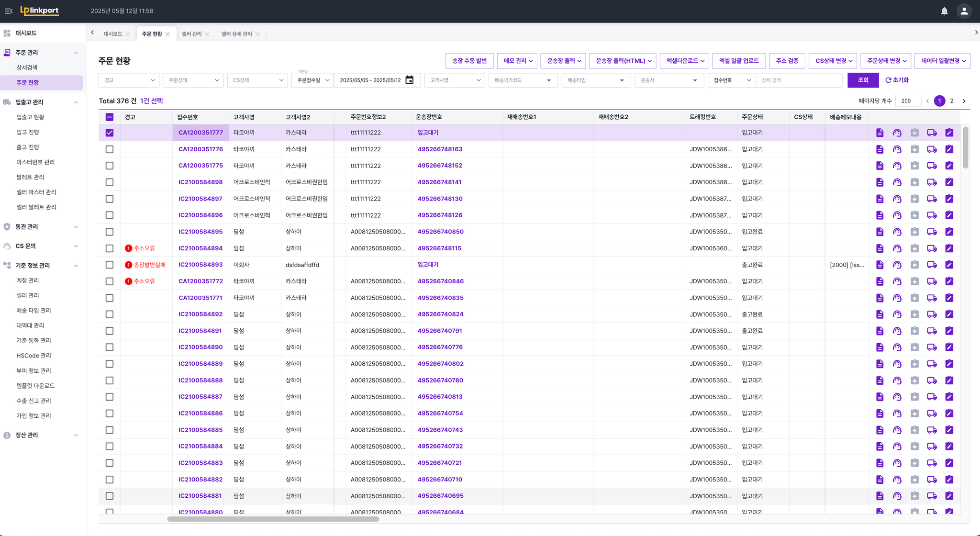
Task: Open the 경고 filter dropdown
Action: 129,80
